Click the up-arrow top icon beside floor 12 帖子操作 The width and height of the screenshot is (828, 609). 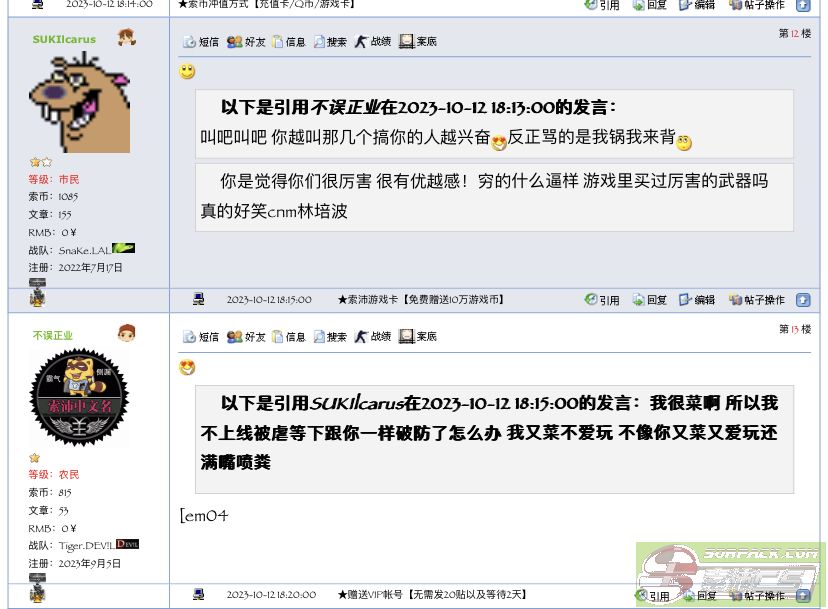[x=803, y=300]
